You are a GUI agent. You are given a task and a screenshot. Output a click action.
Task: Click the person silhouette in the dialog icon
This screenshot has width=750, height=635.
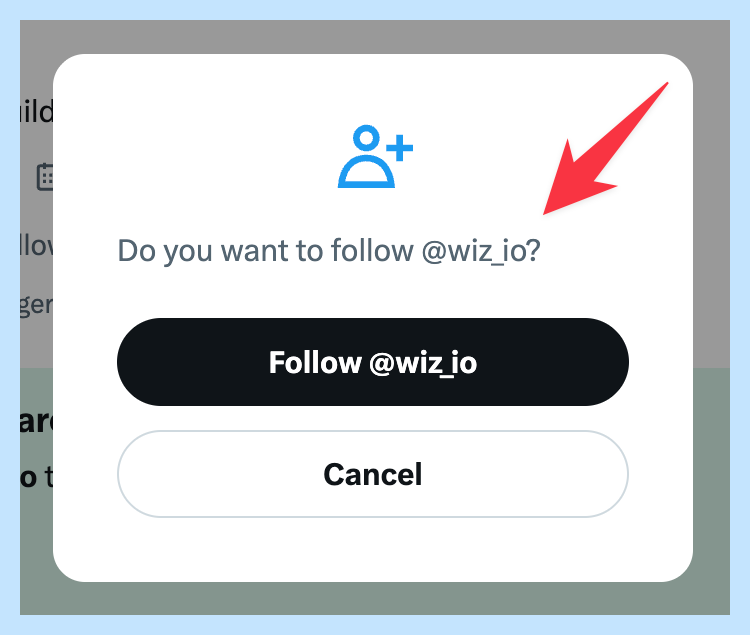[x=366, y=156]
